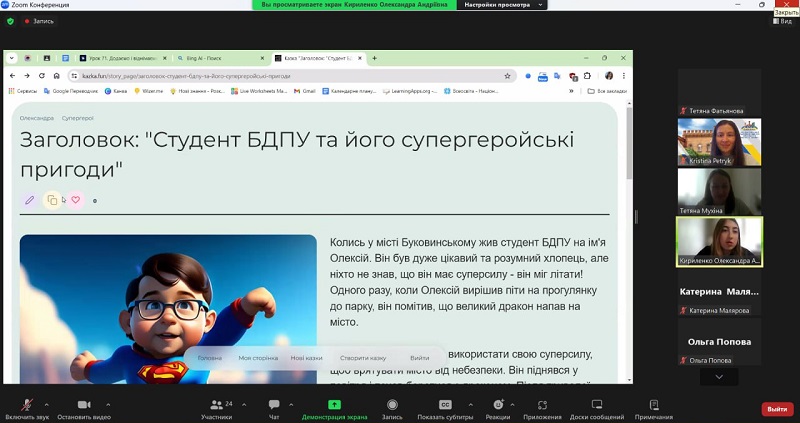The height and width of the screenshot is (423, 800).
Task: Unmute microphone with Включить звук
Action: click(27, 409)
